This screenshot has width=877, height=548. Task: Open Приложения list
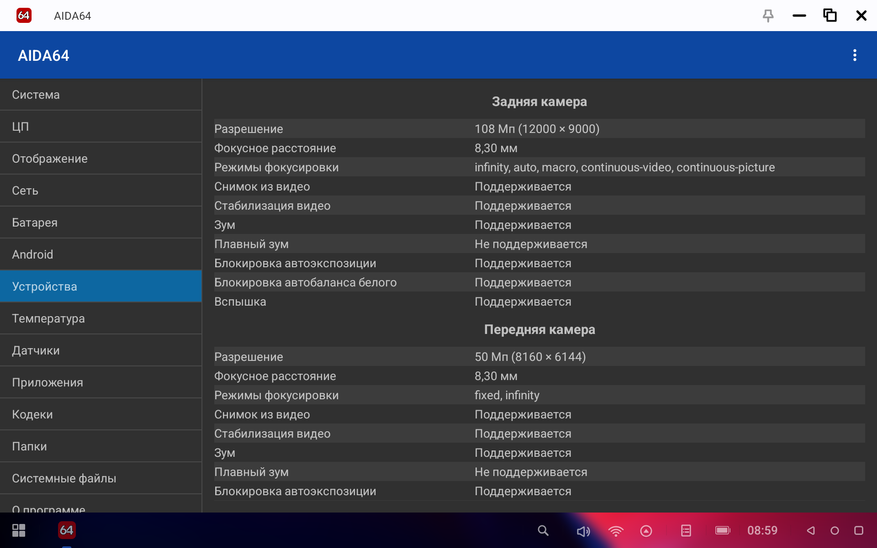click(x=101, y=382)
